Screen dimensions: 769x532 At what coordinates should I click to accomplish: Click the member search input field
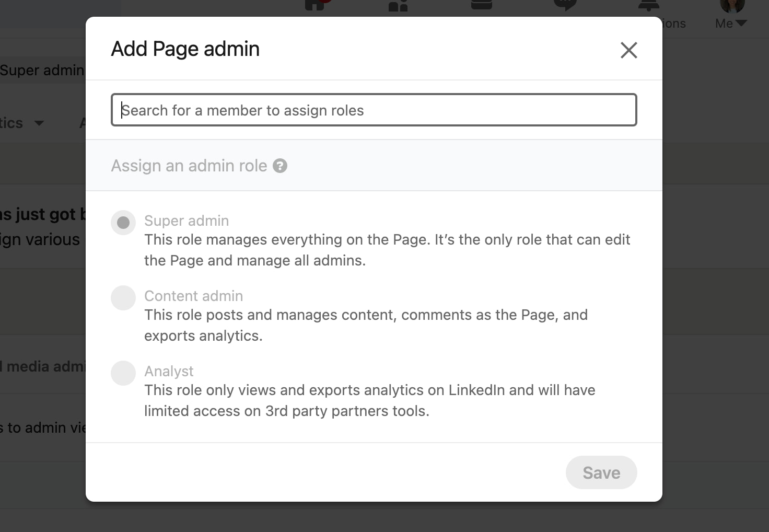pyautogui.click(x=374, y=110)
